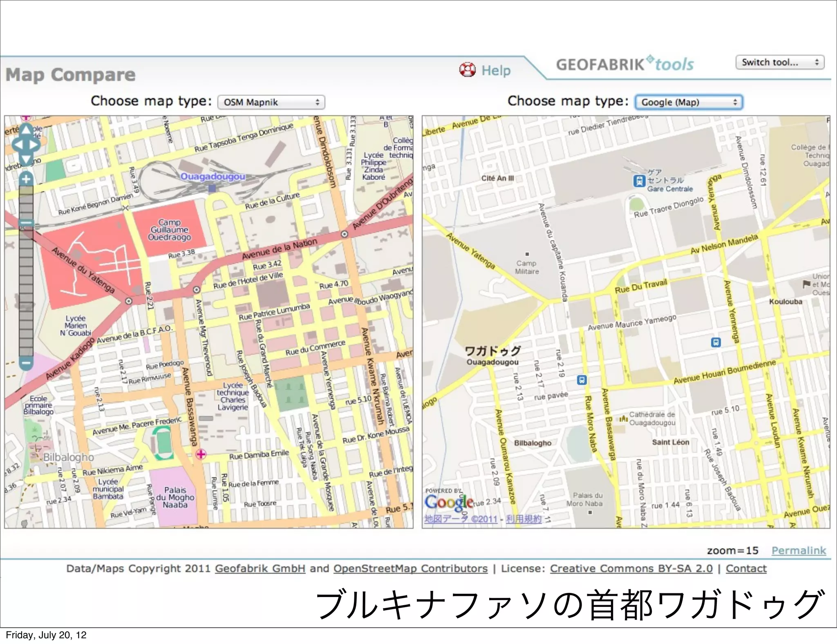Open the Geofabrik GmbH link
The width and height of the screenshot is (837, 644).
pyautogui.click(x=260, y=568)
